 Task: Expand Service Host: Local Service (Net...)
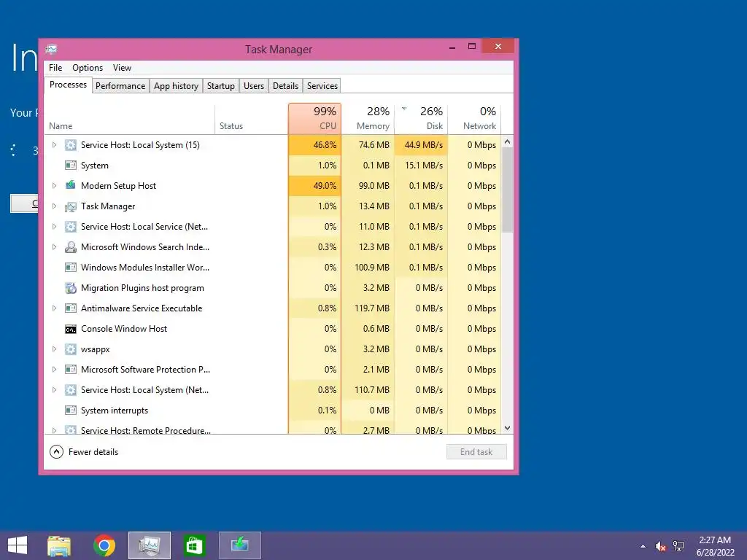click(54, 227)
